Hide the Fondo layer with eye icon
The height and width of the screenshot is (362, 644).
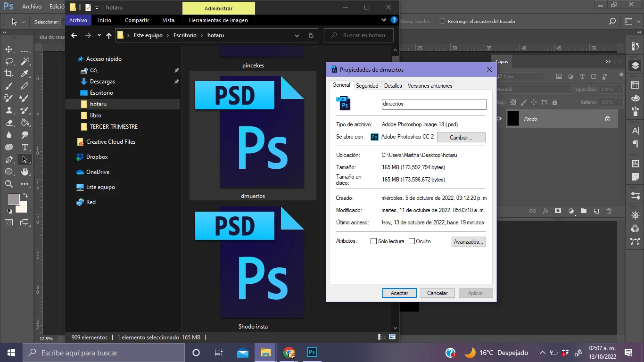click(x=498, y=119)
